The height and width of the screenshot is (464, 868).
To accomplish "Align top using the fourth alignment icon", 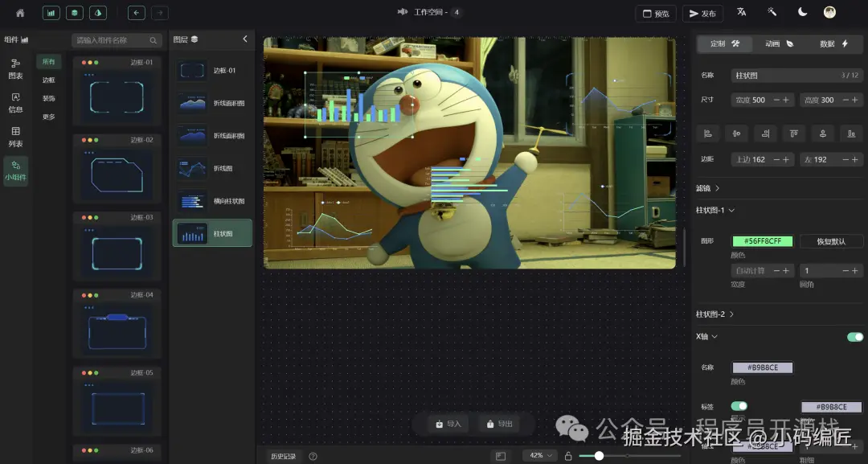I will click(794, 133).
